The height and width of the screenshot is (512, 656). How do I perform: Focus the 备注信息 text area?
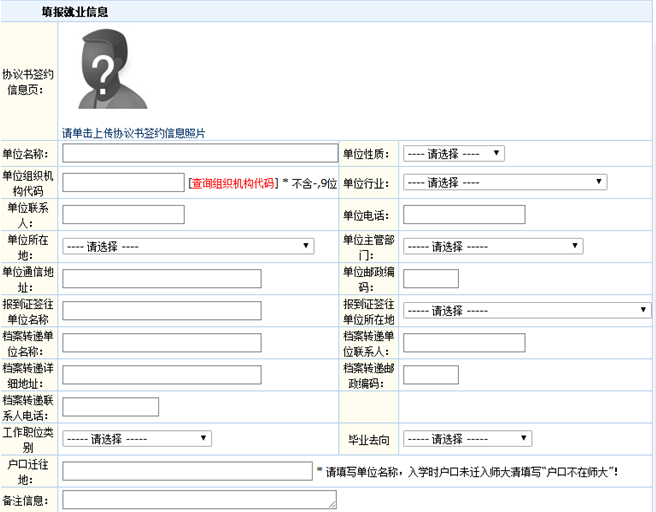point(199,500)
